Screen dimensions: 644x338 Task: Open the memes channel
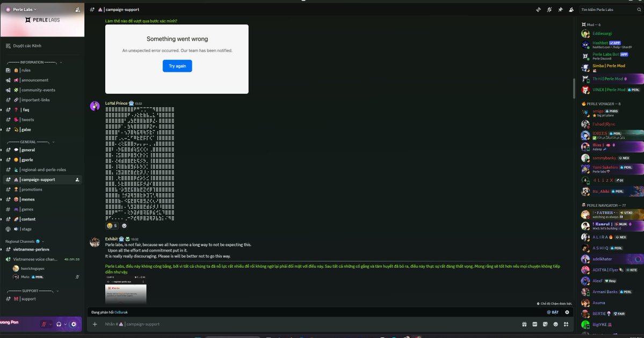click(x=42, y=200)
